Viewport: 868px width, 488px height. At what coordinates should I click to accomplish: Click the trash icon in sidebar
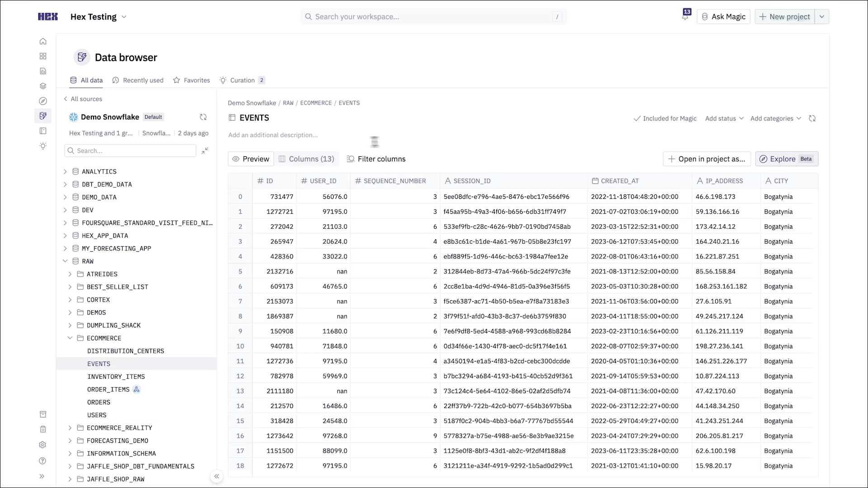point(42,429)
